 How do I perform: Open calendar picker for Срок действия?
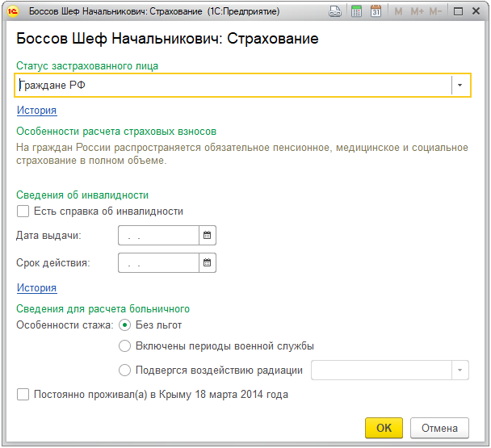click(208, 262)
